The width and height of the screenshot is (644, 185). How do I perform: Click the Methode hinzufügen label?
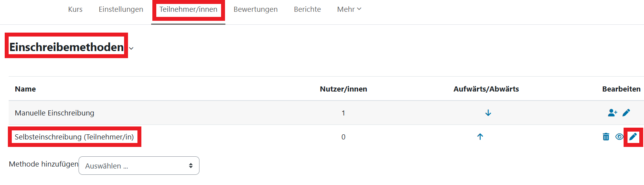pos(44,164)
